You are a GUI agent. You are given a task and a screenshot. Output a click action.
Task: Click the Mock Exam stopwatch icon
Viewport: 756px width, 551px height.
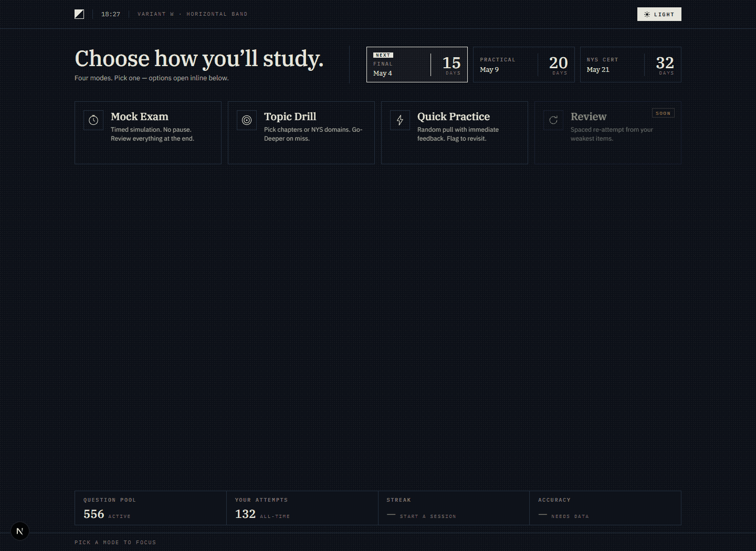point(93,120)
